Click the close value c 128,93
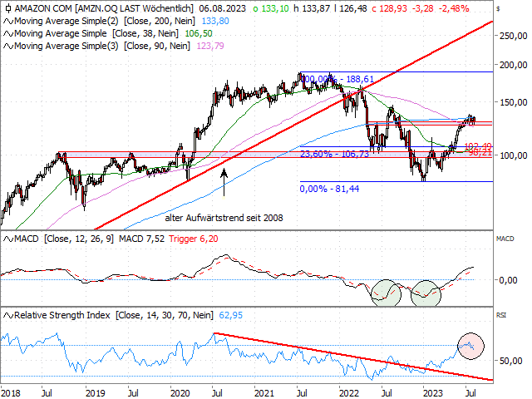The image size is (532, 399). pyautogui.click(x=389, y=8)
